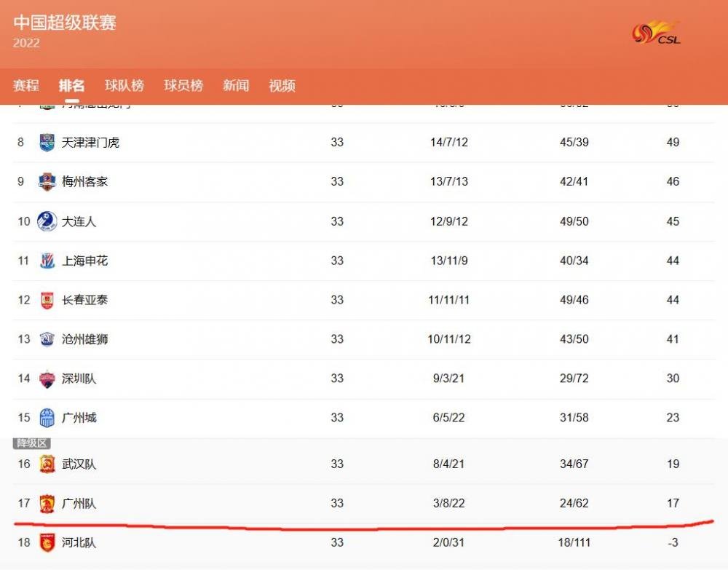The image size is (728, 570).
Task: Click record 3/8/22 for 广州队
Action: tap(448, 503)
